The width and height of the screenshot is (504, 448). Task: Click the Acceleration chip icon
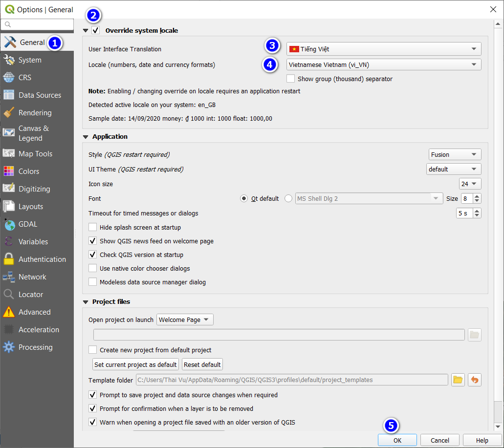(x=9, y=329)
